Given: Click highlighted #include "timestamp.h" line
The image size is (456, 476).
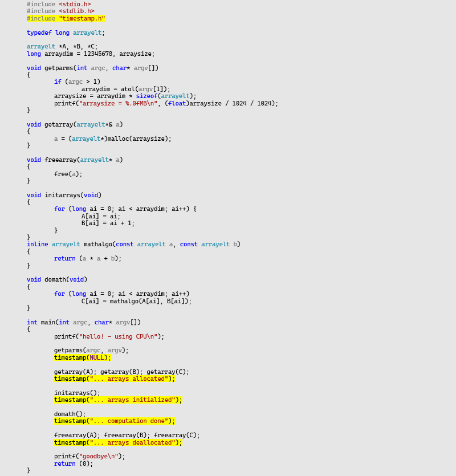Looking at the screenshot, I should pyautogui.click(x=66, y=18).
